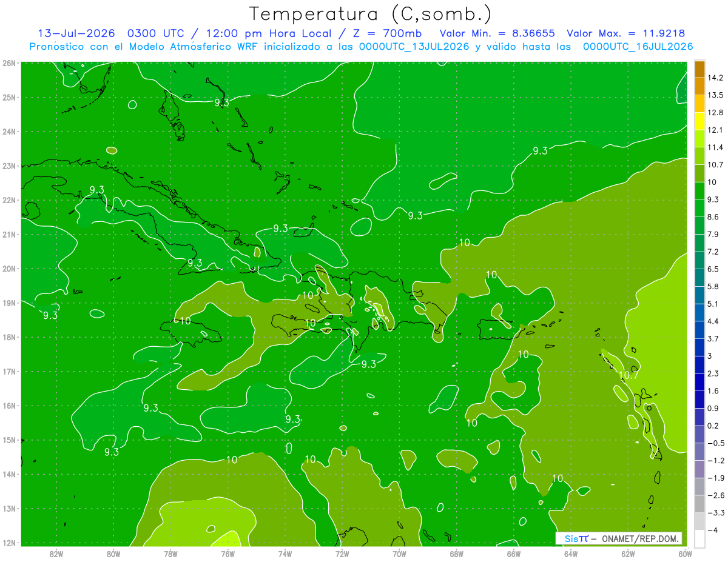This screenshot has height=562, width=728.
Task: Click legend value '7.2'
Action: [x=714, y=252]
